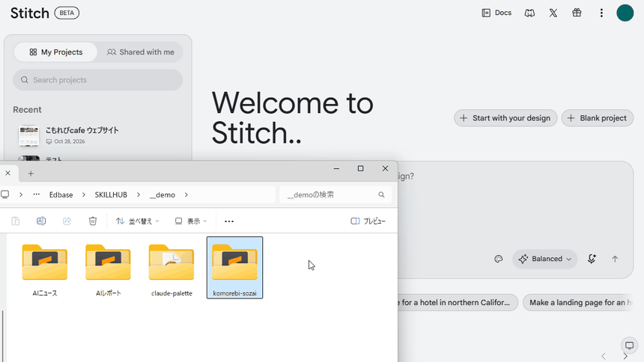644x362 pixels.
Task: Toggle the プレビュー preview pane
Action: point(368,221)
